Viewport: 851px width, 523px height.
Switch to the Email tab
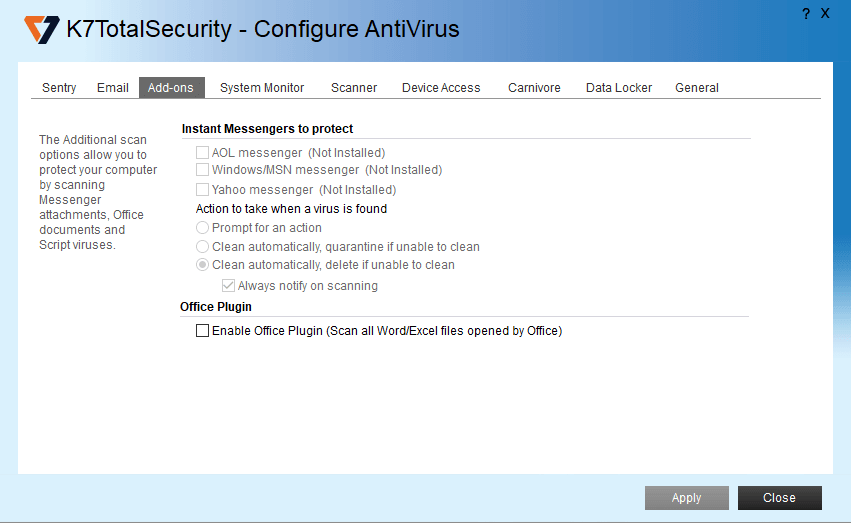point(113,88)
